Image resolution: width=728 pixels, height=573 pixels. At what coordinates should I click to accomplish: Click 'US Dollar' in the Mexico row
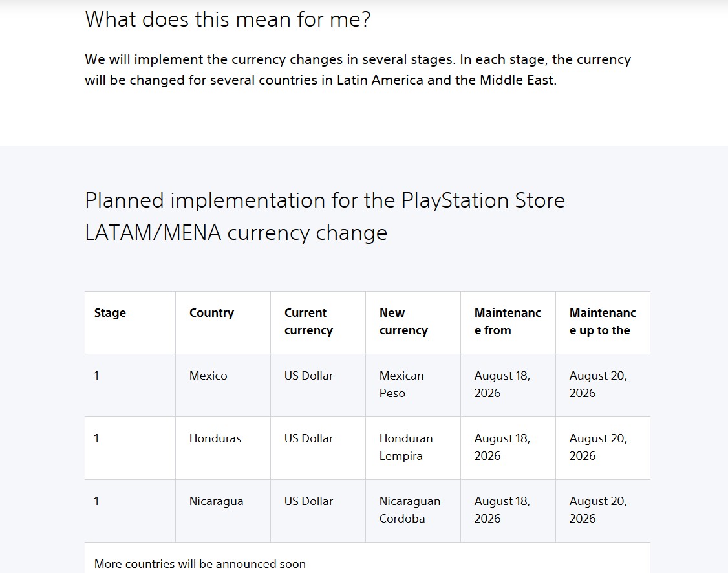(x=309, y=376)
